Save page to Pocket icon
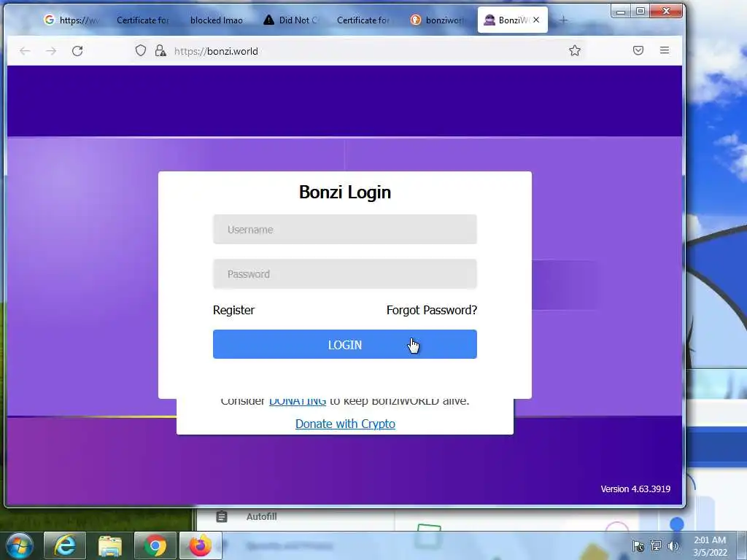 [638, 50]
